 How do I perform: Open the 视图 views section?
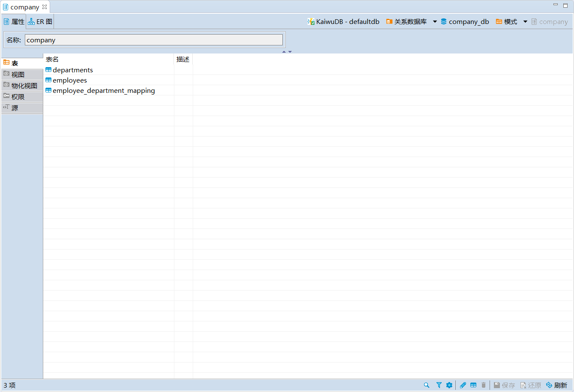[x=18, y=74]
